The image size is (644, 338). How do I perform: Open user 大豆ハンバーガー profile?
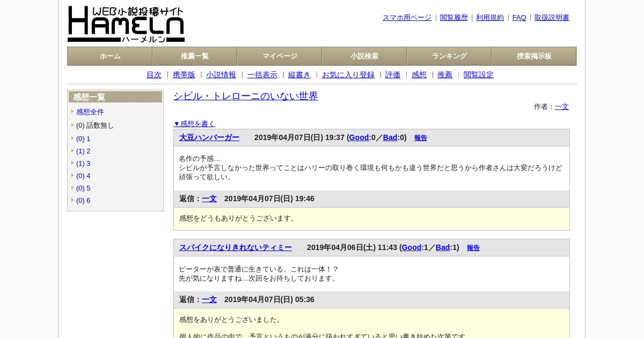(x=209, y=137)
